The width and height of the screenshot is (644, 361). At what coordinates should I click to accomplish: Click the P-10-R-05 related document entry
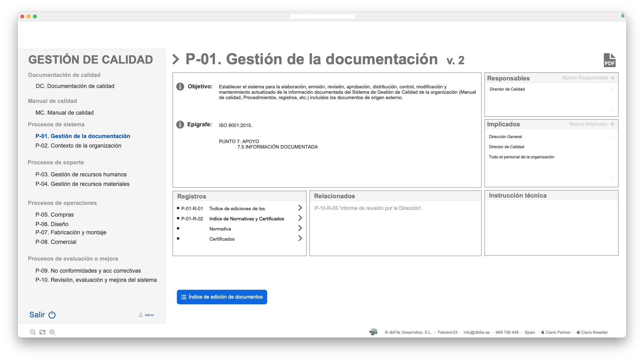pos(368,208)
